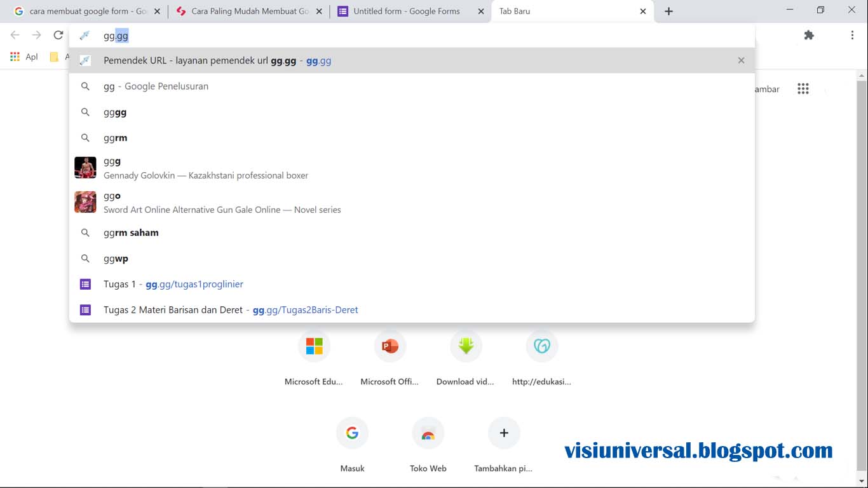Open Chrome's three-dot menu

853,36
